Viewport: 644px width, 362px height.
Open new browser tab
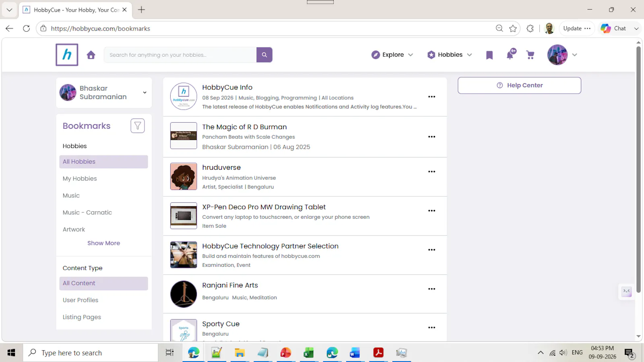(x=141, y=10)
